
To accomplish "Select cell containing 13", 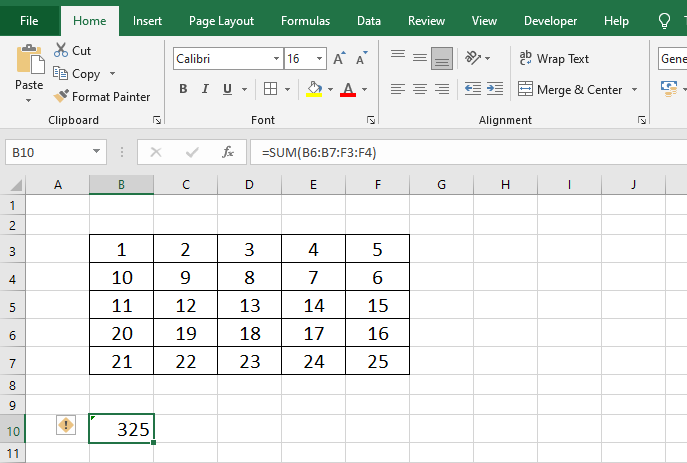I will pyautogui.click(x=249, y=305).
